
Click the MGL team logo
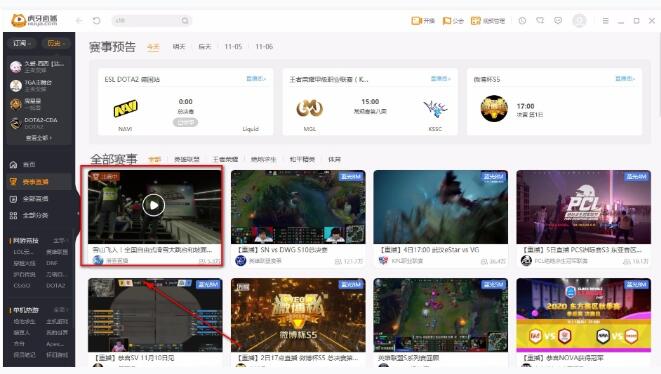[x=309, y=109]
